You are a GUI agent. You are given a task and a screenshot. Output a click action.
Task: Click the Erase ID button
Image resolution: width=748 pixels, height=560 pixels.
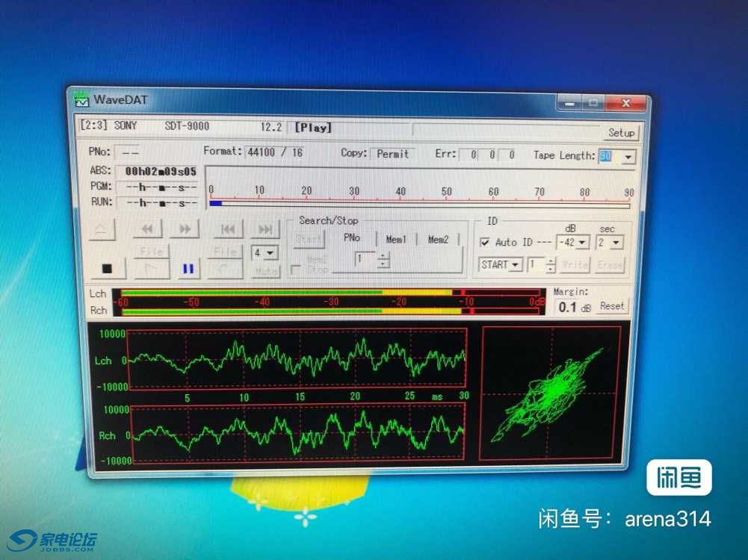(x=611, y=265)
